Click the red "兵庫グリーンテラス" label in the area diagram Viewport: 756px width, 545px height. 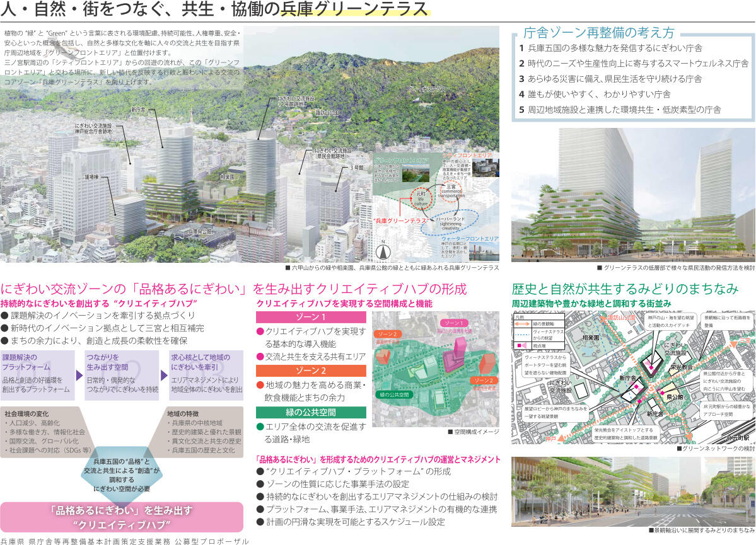400,221
